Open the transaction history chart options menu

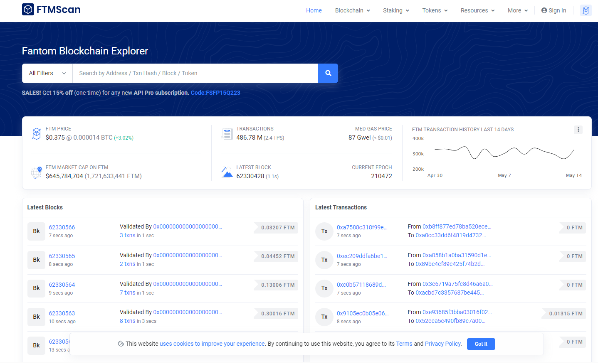(578, 130)
